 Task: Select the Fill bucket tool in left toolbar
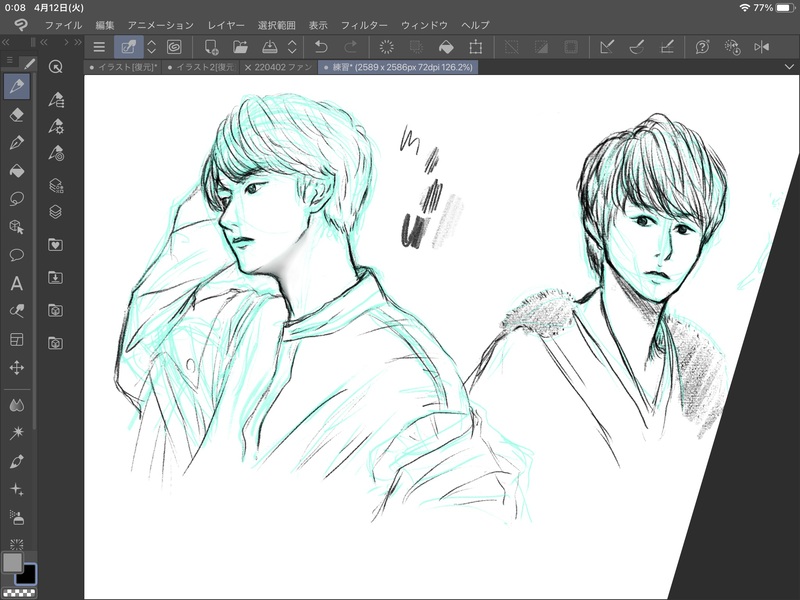coord(16,170)
